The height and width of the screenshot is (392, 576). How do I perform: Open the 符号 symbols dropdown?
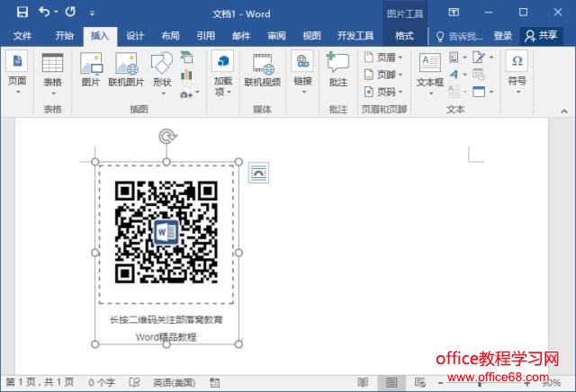pyautogui.click(x=517, y=92)
